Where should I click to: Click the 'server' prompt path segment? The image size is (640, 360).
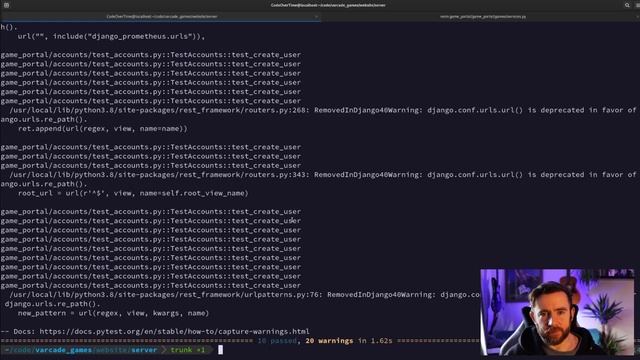[x=144, y=350]
